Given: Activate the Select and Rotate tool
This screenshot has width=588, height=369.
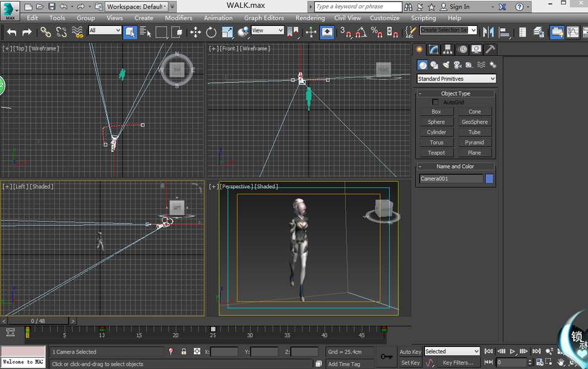Looking at the screenshot, I should click(x=211, y=32).
